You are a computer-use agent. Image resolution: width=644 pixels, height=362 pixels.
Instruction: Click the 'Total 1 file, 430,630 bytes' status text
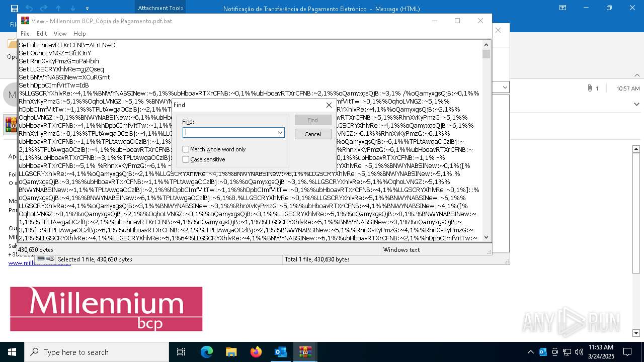click(317, 259)
